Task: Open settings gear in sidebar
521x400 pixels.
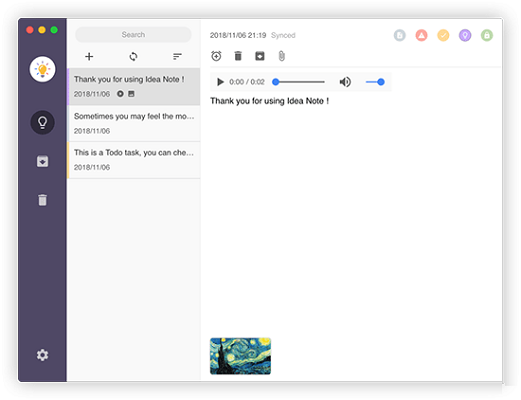Action: (x=42, y=355)
